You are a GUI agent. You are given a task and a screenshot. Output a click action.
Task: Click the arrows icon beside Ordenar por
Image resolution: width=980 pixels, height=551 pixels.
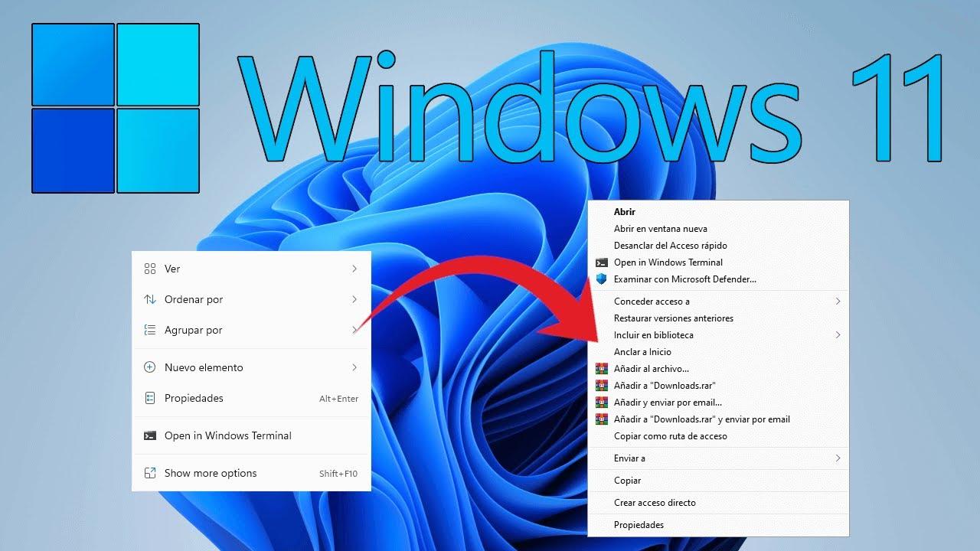coord(150,299)
